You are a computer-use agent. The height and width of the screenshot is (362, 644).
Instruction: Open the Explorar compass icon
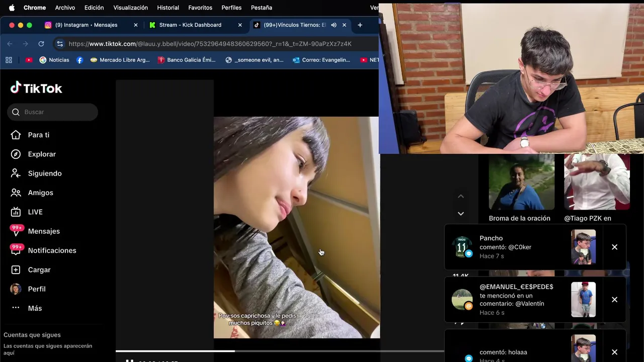(x=16, y=154)
